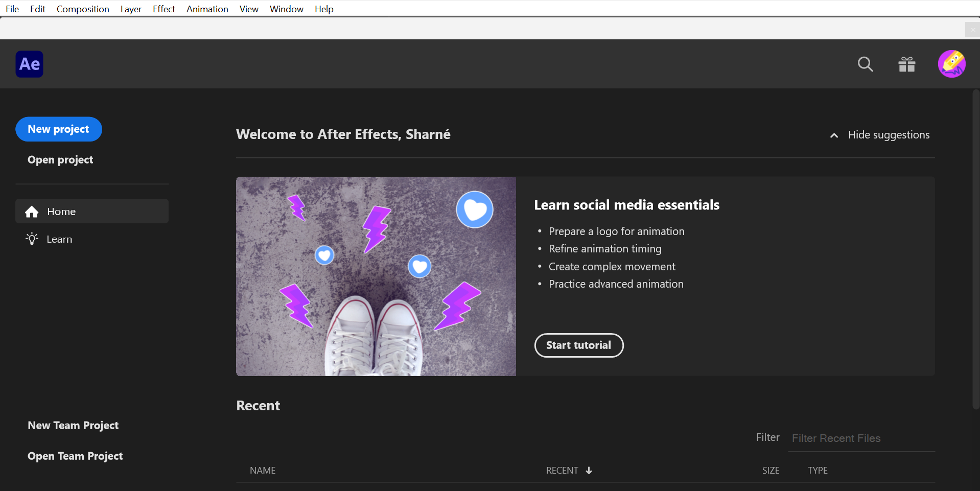Click New Team Project
This screenshot has height=491, width=980.
(73, 426)
